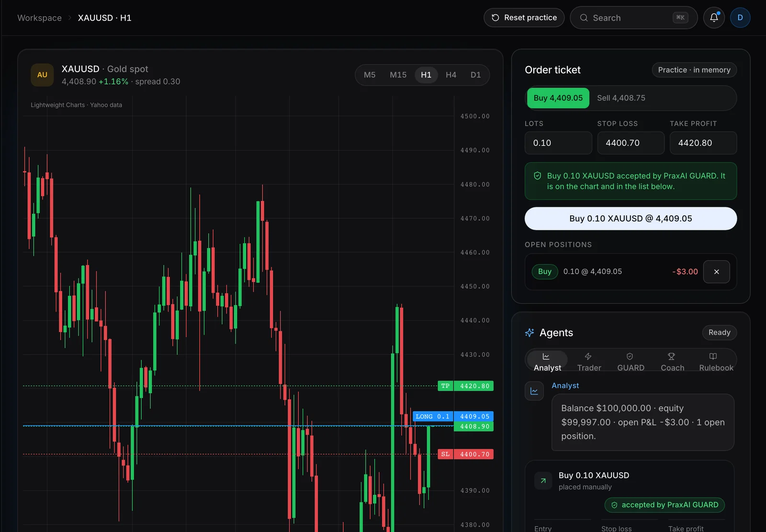The width and height of the screenshot is (766, 532).
Task: Click the OPEN POSITIONS heading
Action: pyautogui.click(x=558, y=245)
